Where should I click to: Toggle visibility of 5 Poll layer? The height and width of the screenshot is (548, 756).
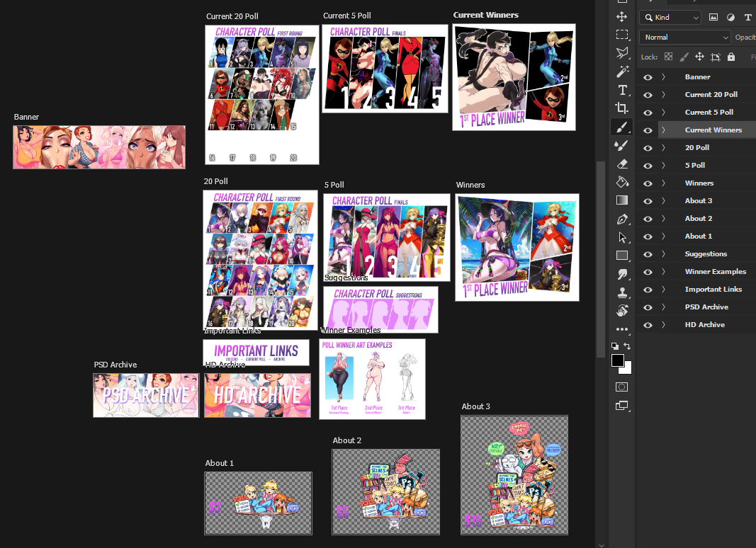(648, 166)
